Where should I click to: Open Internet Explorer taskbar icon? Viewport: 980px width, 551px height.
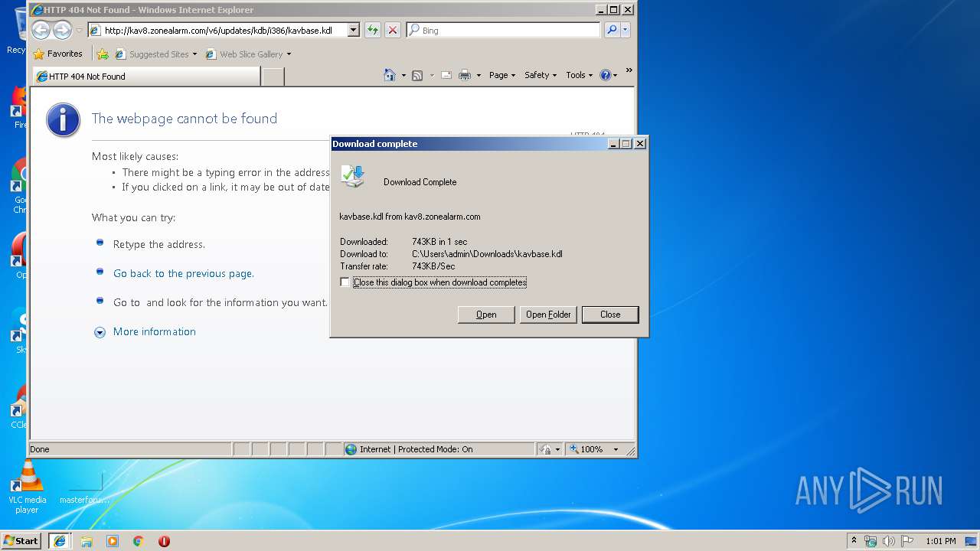pos(60,541)
